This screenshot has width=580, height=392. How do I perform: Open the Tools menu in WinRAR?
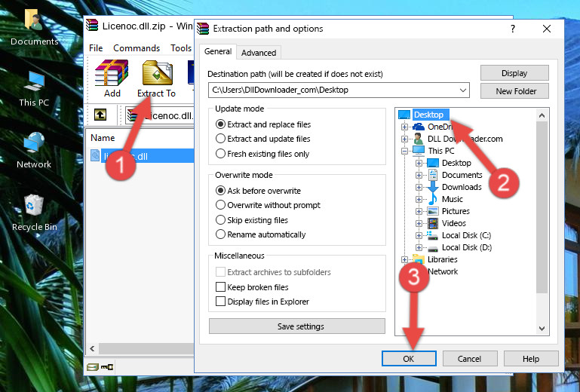point(181,48)
